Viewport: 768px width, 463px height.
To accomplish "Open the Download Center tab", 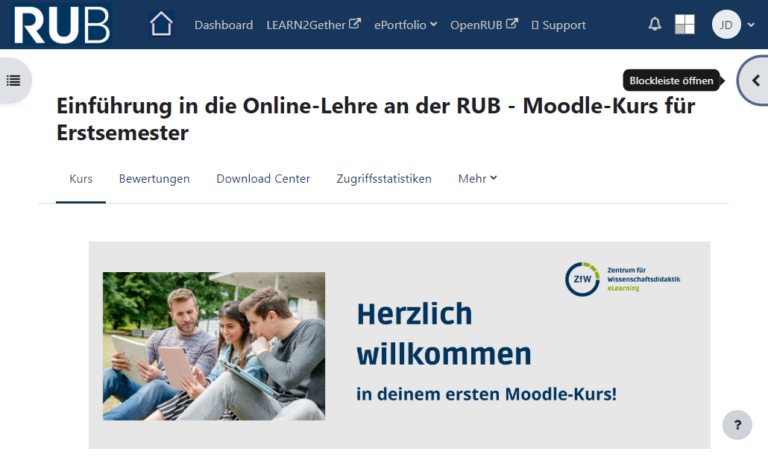I will click(x=263, y=179).
